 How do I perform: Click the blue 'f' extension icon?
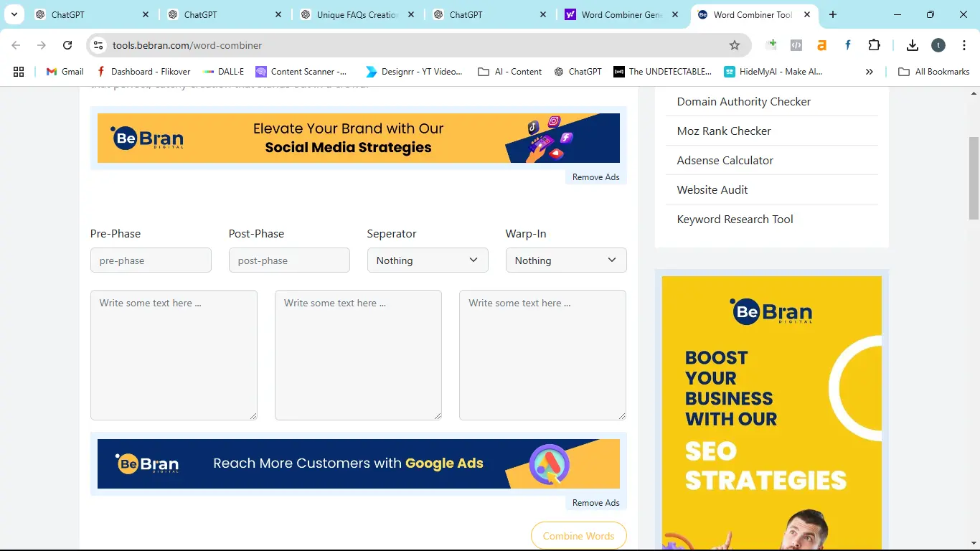(x=848, y=45)
